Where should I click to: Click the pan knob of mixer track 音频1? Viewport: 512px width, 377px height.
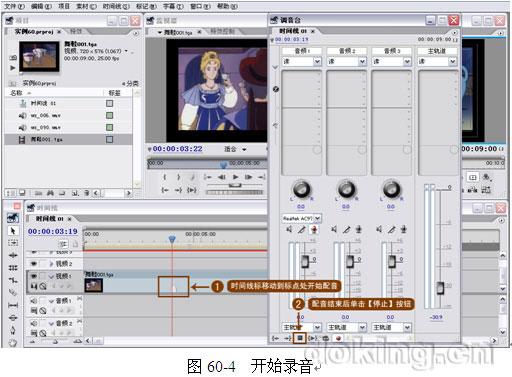click(x=301, y=190)
